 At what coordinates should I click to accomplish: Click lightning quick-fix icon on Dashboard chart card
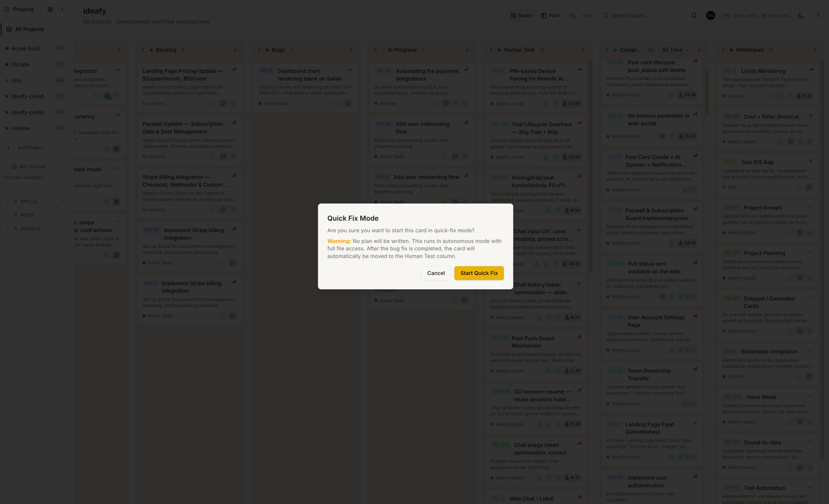pyautogui.click(x=329, y=104)
